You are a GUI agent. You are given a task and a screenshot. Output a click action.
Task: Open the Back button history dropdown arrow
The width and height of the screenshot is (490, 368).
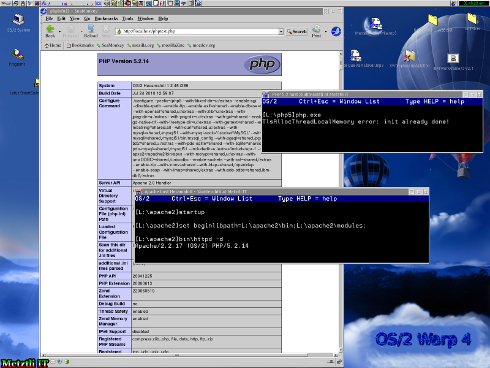pyautogui.click(x=60, y=32)
